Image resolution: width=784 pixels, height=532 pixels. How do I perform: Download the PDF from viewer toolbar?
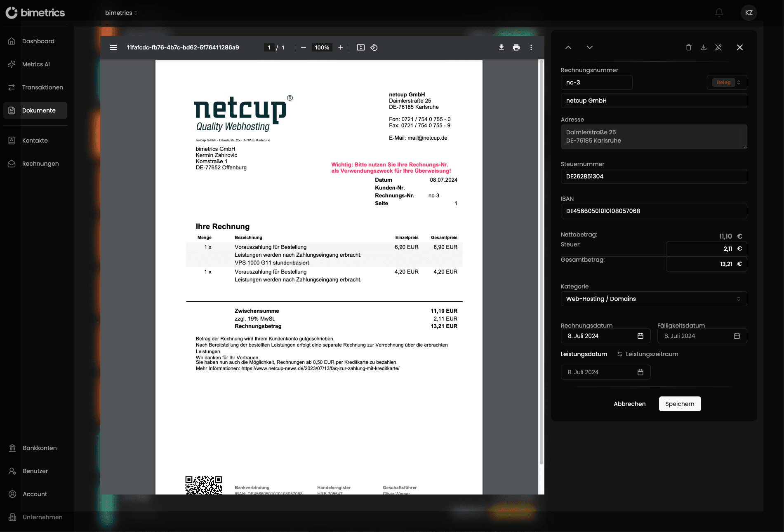point(501,47)
